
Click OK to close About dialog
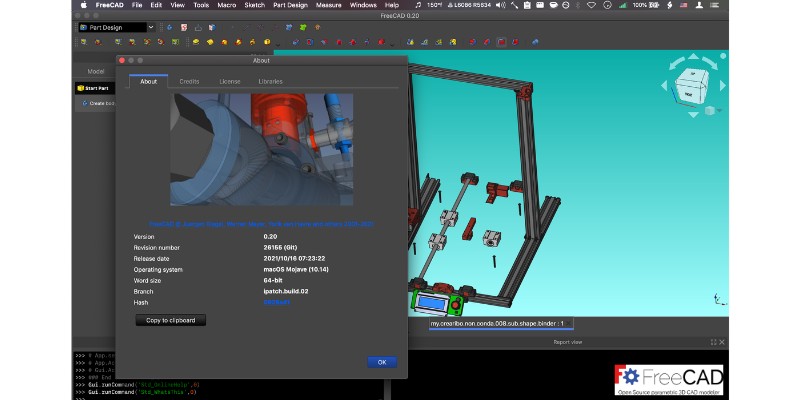tap(382, 362)
